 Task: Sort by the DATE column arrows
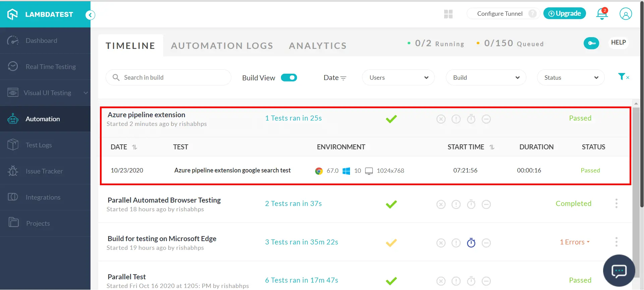point(134,147)
